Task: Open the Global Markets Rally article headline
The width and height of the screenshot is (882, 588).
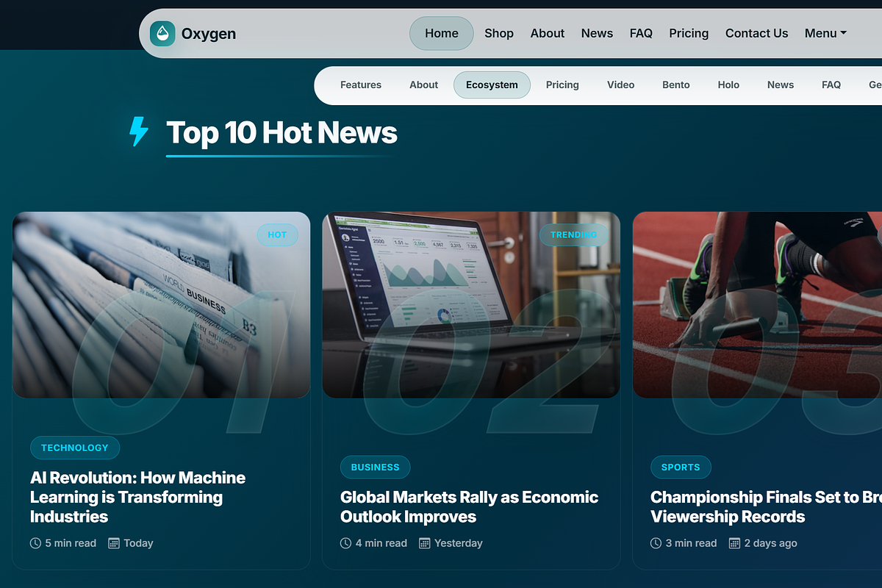Action: (x=469, y=506)
